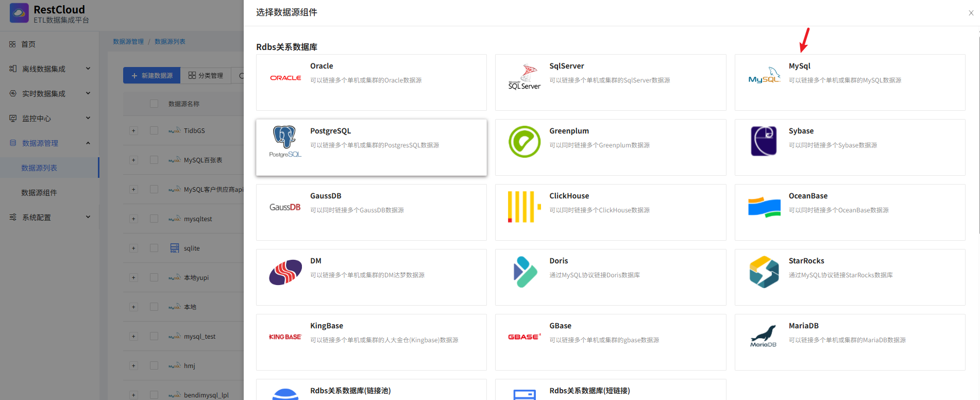The width and height of the screenshot is (980, 400).
Task: Click the 数据源名称 column header
Action: click(x=184, y=104)
